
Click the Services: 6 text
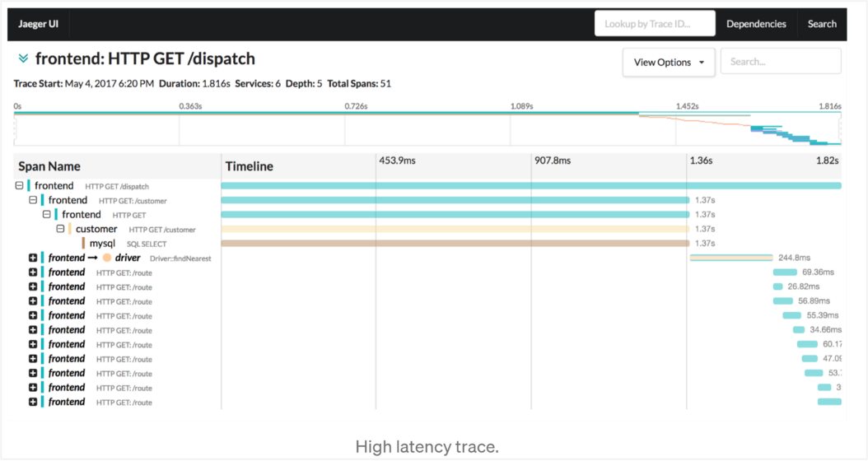tap(258, 84)
